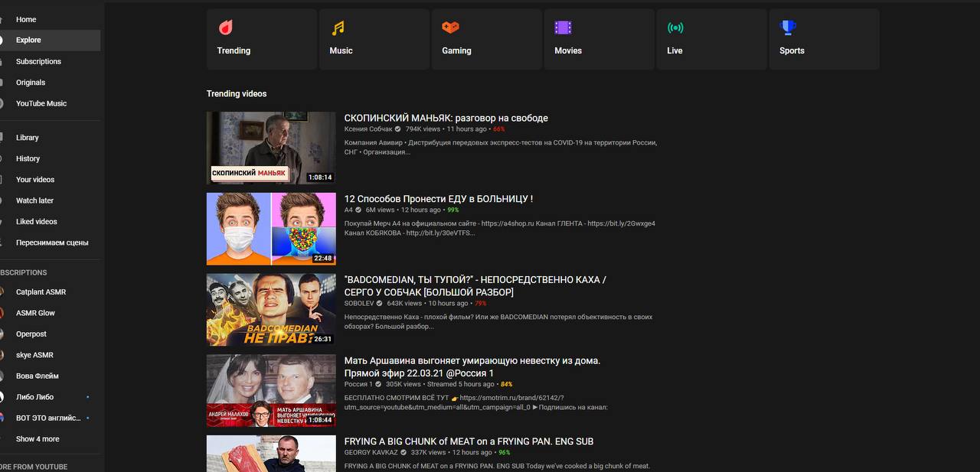Open the Sports trophy icon
Screen dimensions: 980x472
point(788,28)
